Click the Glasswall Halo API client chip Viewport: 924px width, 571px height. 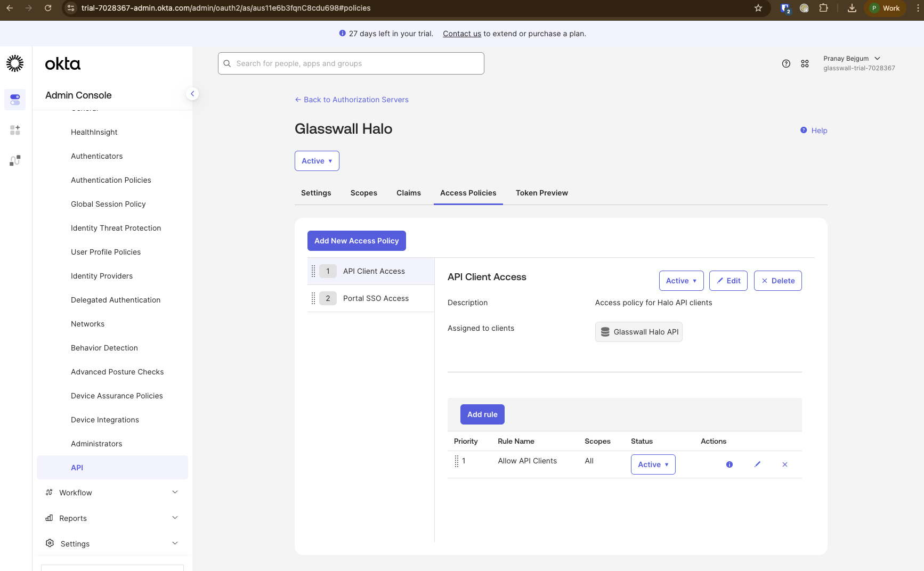[639, 332]
